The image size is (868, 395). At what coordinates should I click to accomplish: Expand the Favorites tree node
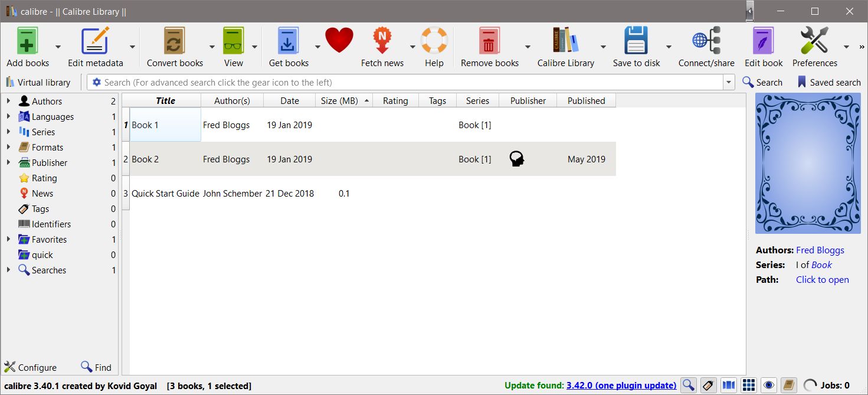(x=8, y=239)
